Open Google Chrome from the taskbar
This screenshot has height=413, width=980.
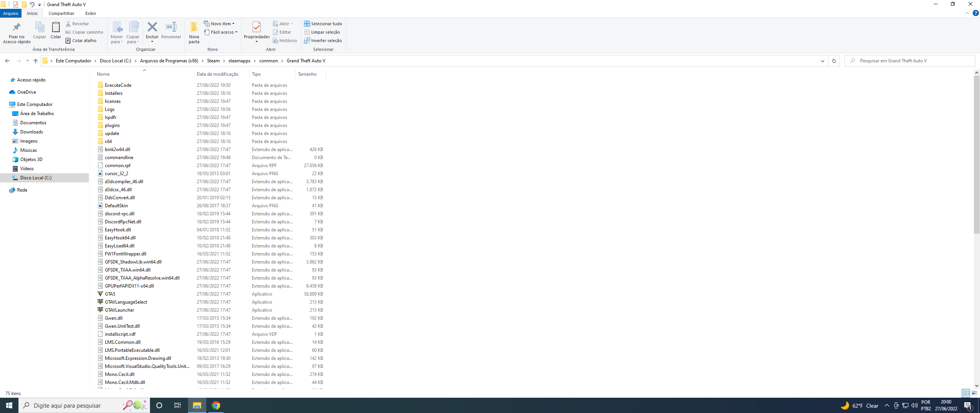click(216, 405)
